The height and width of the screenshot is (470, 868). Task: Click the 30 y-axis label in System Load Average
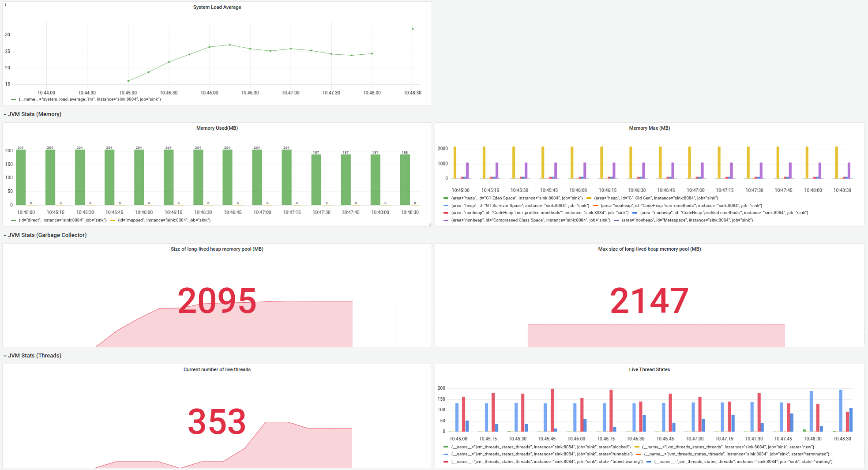coord(8,34)
